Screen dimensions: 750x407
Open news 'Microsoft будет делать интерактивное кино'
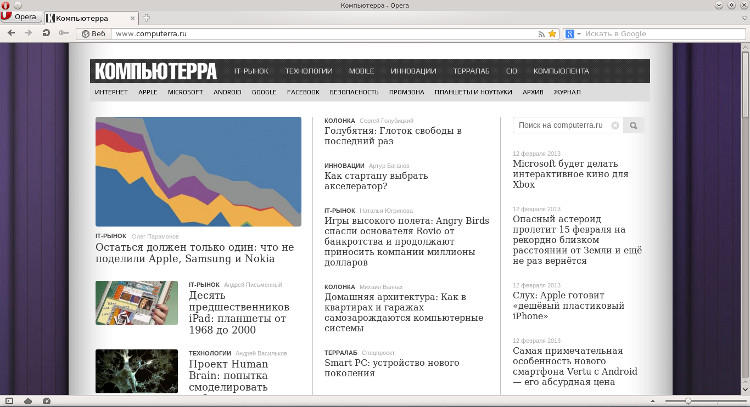pos(570,174)
